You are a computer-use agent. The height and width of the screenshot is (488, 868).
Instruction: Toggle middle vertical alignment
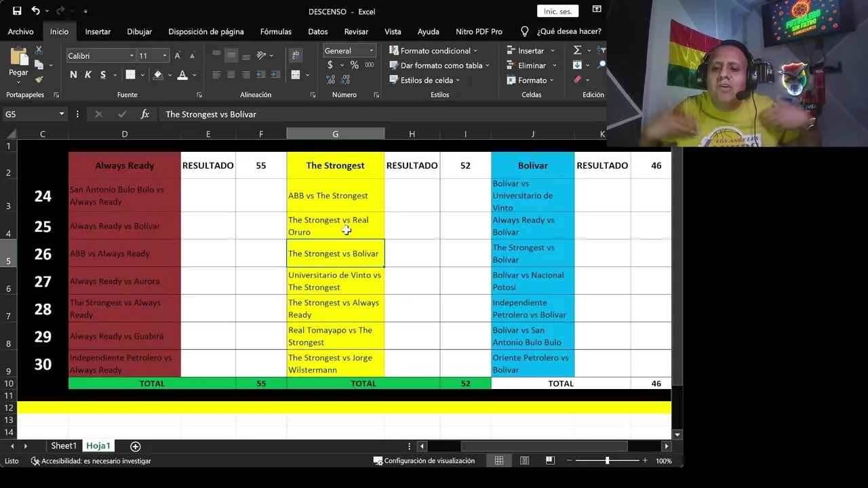coord(231,55)
